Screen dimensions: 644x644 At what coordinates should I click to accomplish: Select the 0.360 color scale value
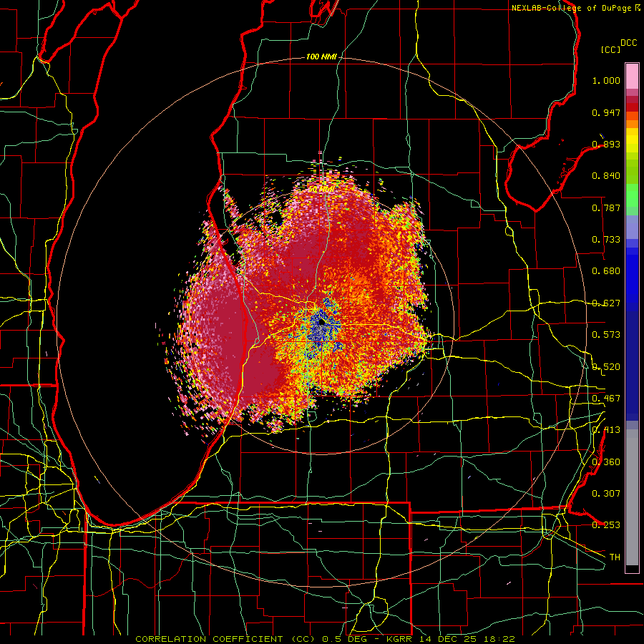(x=606, y=462)
